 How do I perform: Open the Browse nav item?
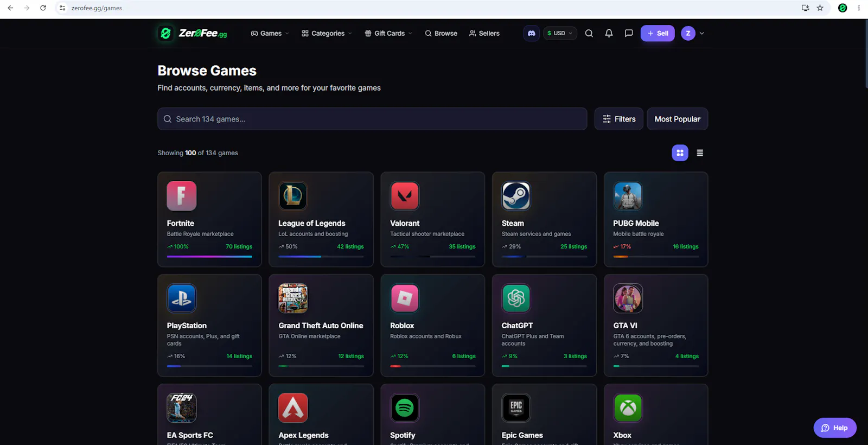point(441,33)
